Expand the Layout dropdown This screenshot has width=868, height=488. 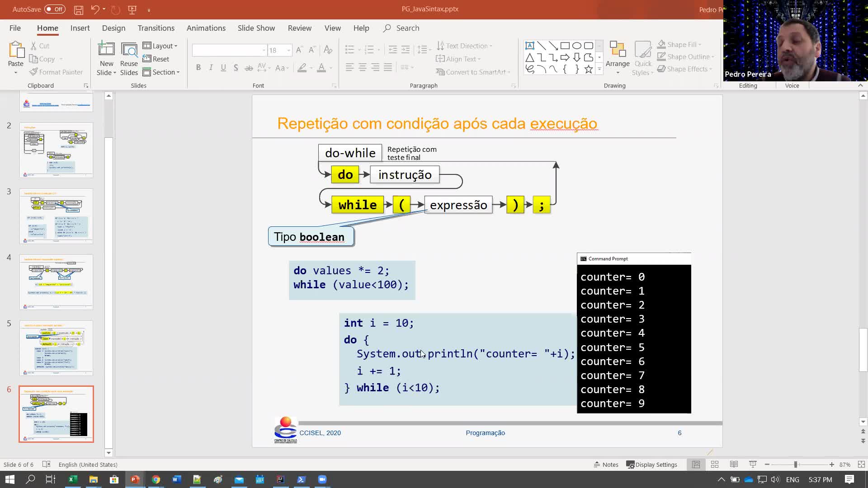[160, 46]
